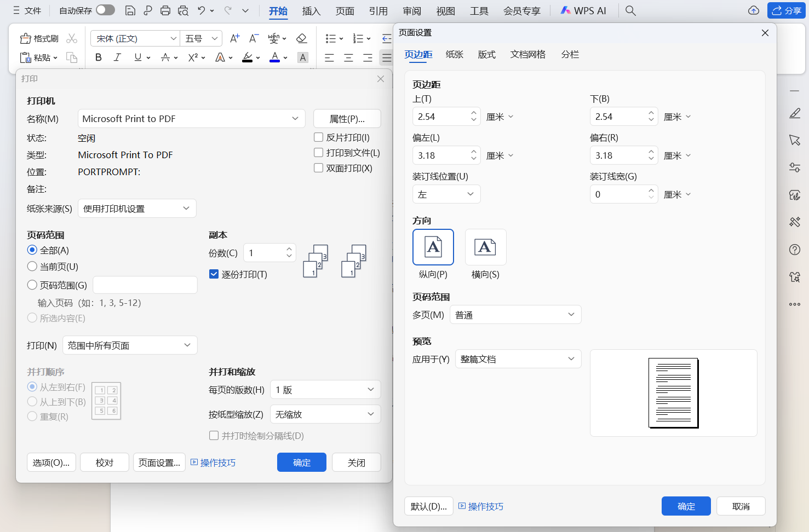Click the default (默认) button in page setup
This screenshot has height=532, width=809.
pyautogui.click(x=428, y=506)
